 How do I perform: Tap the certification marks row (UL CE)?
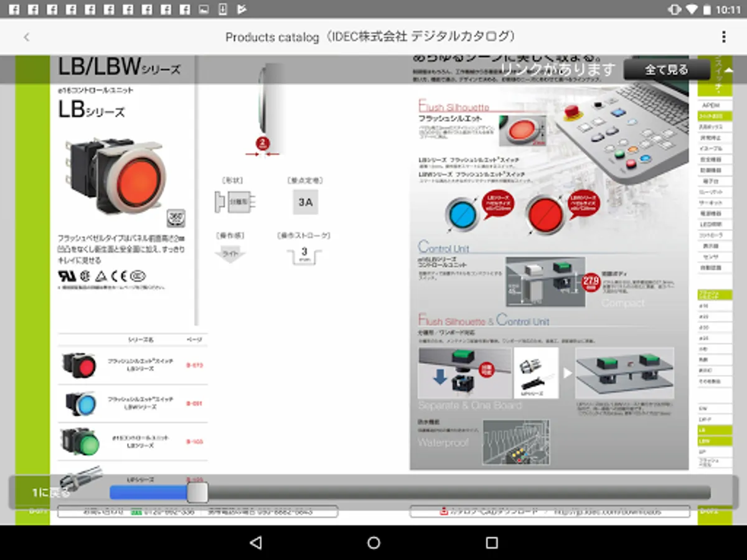103,276
